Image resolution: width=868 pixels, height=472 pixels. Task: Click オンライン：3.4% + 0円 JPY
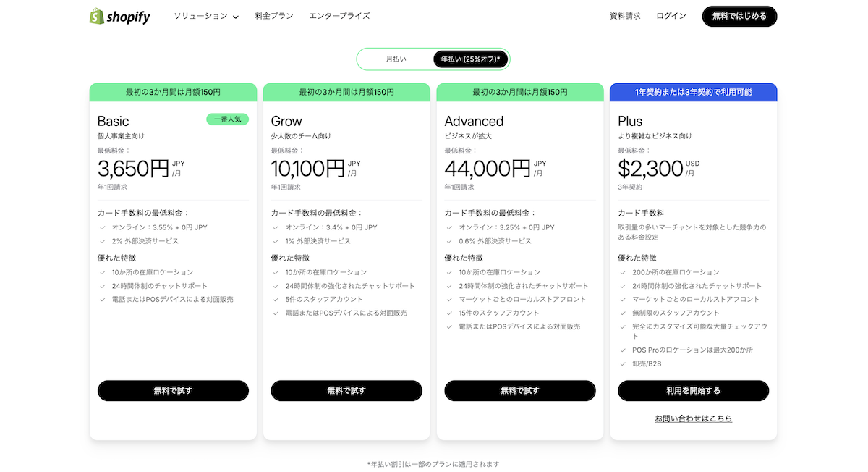331,227
